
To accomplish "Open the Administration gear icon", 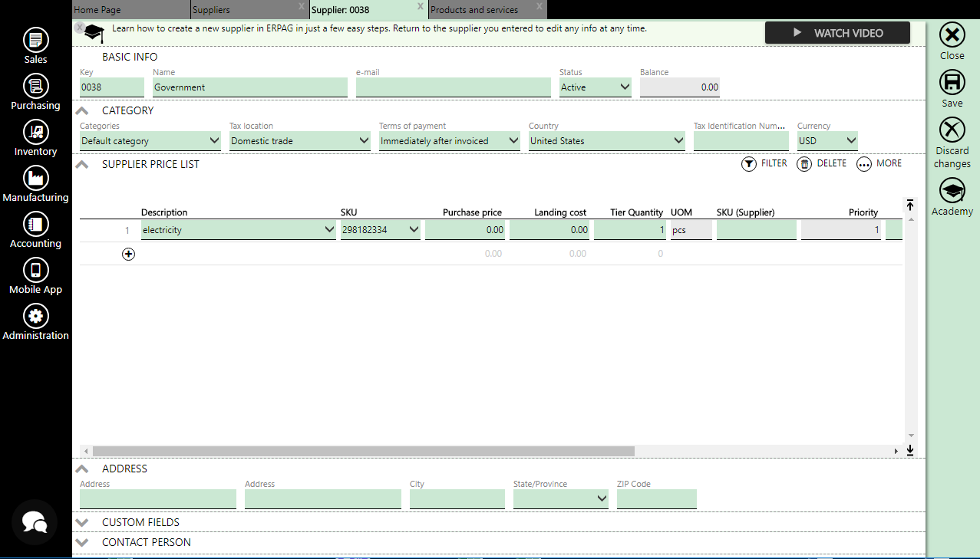I will 35,316.
